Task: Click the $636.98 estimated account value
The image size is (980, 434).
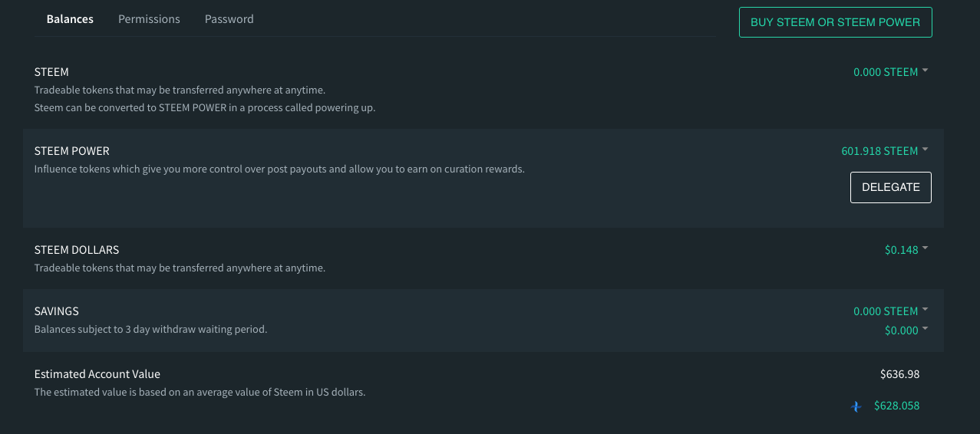Action: point(899,374)
